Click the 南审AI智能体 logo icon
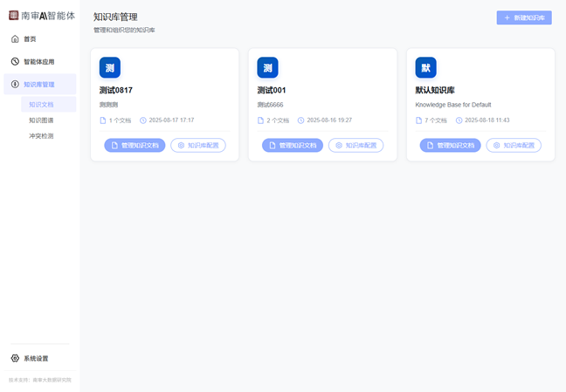 click(x=14, y=16)
